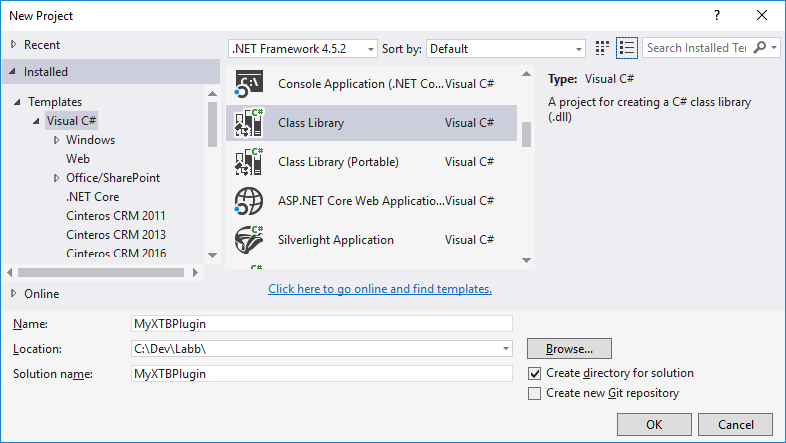Expand the Online section
The image size is (786, 443).
14,293
